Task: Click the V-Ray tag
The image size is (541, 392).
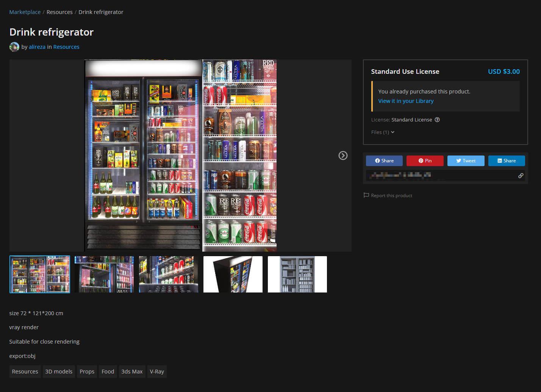Action: pyautogui.click(x=157, y=372)
